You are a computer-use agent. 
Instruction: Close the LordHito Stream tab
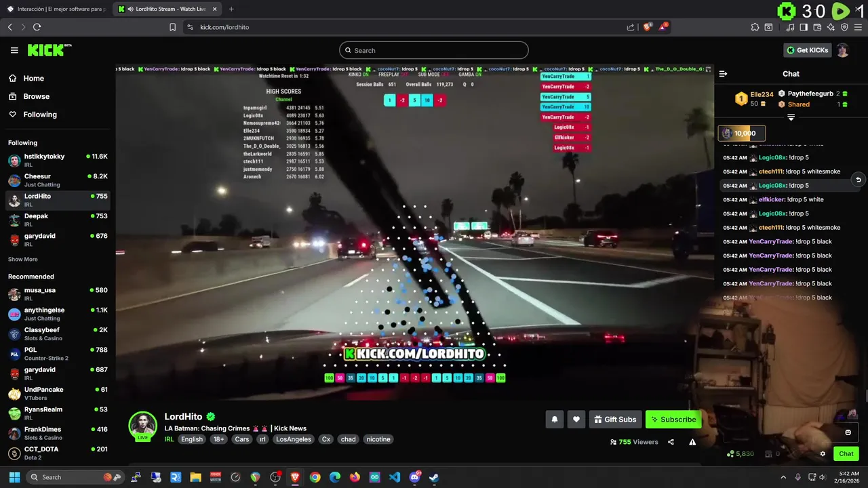tap(215, 9)
